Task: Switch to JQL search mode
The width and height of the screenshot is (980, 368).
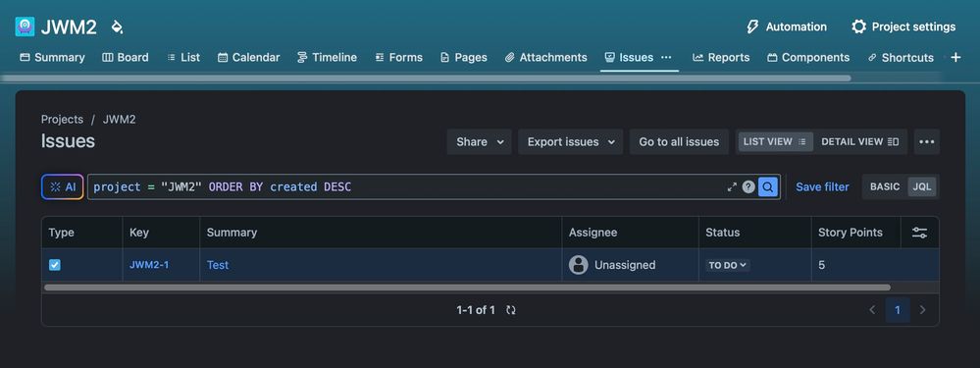Action: [x=922, y=186]
